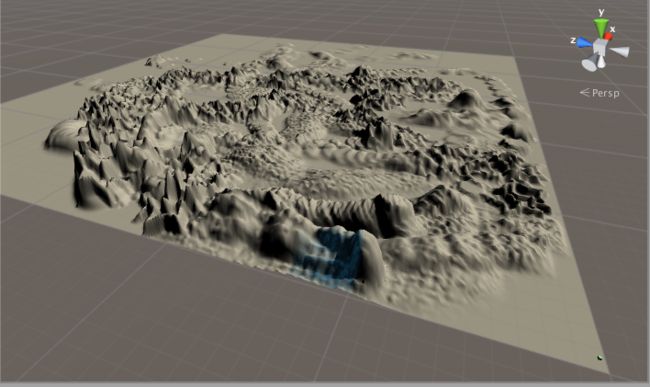
Task: Click the center cube of the scene gizmo
Action: point(599,46)
